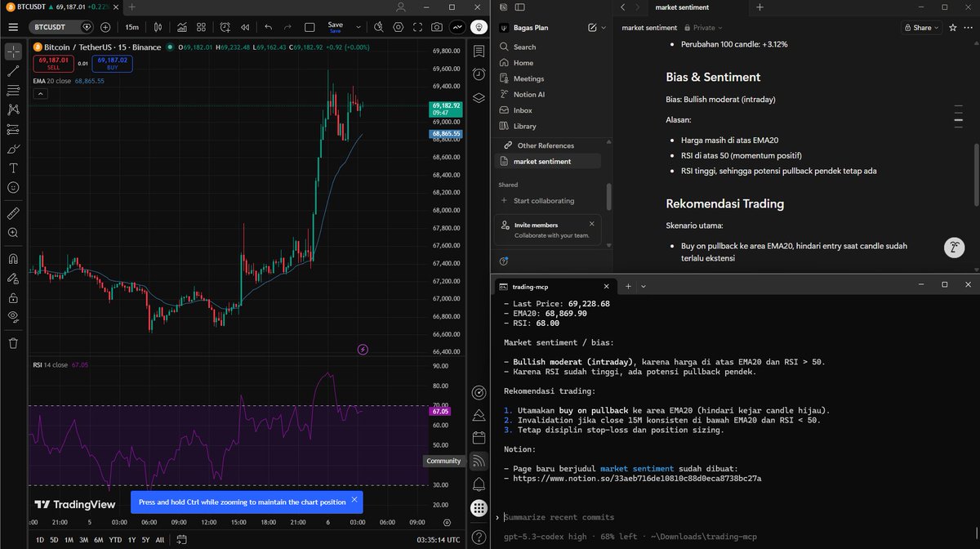Open Notion page options three dots

tap(969, 27)
